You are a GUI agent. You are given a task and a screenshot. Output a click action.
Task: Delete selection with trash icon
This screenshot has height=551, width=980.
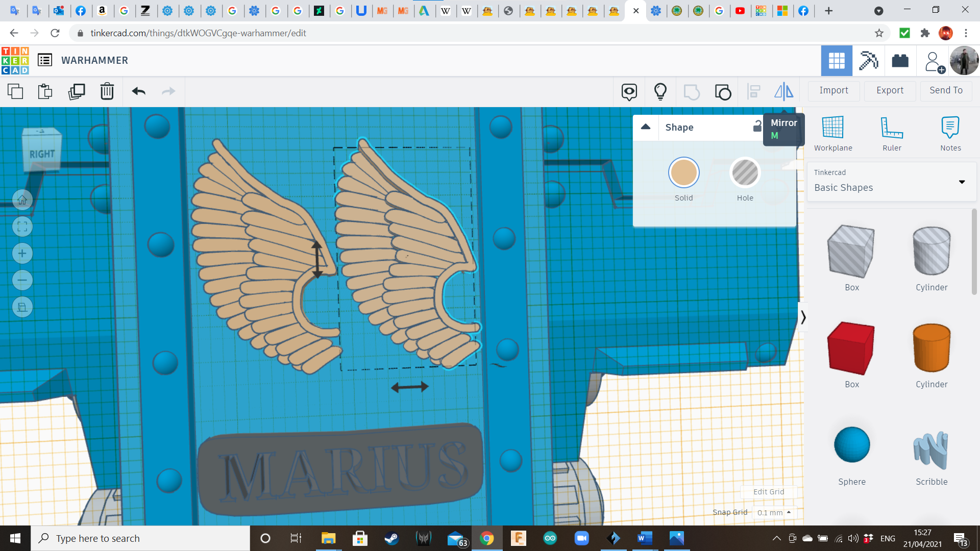107,91
